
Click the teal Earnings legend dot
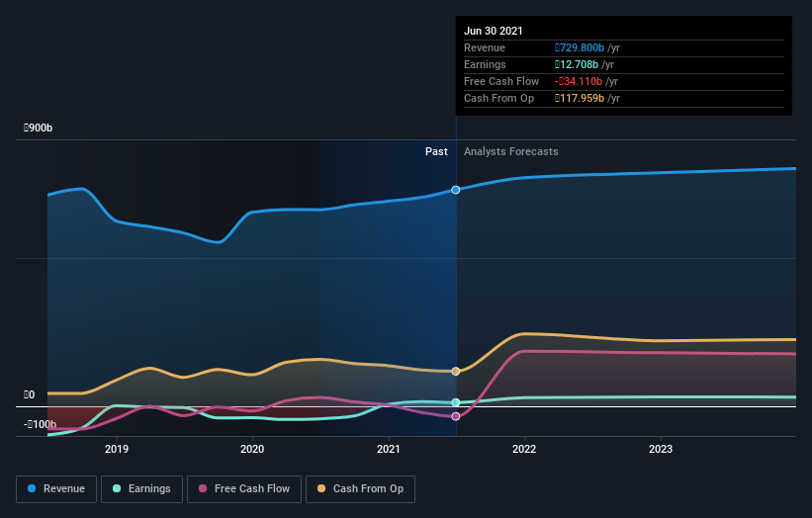point(117,488)
